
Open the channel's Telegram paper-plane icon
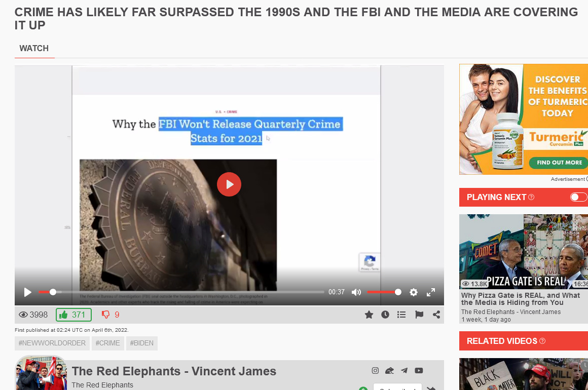405,371
